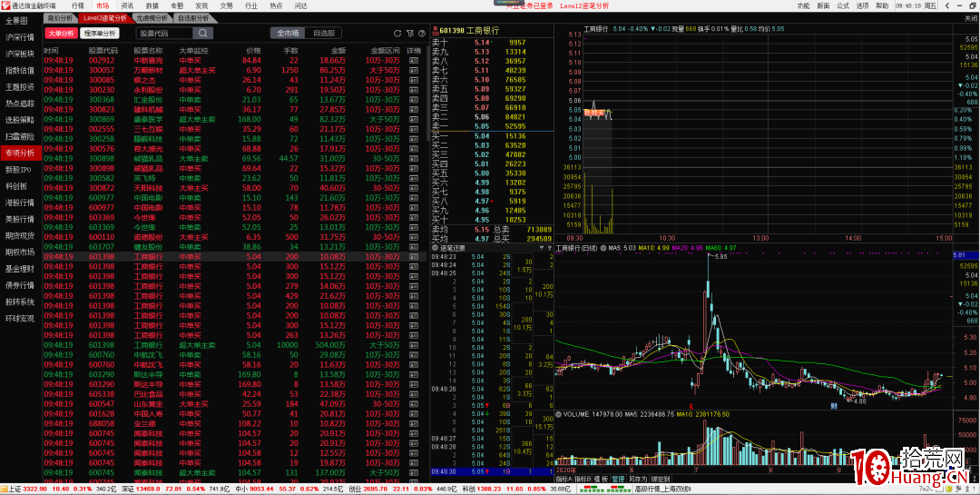Open 环球宏观 in left sidebar

point(20,318)
